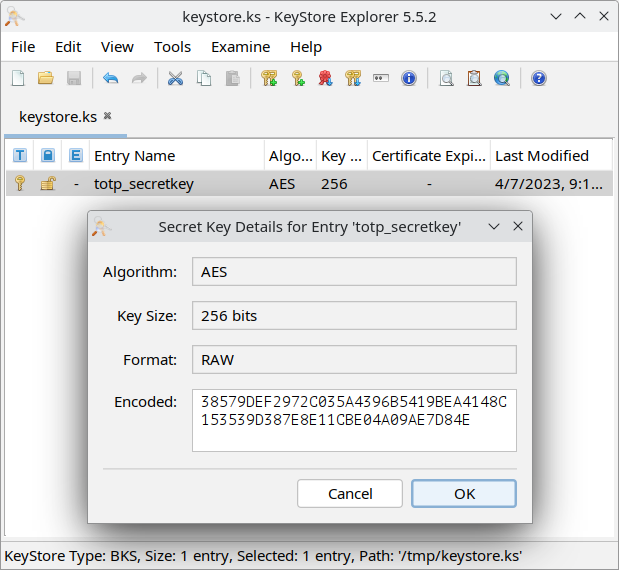Screen dimensions: 619x570
Task: Click the expiry status column header E
Action: pyautogui.click(x=76, y=156)
